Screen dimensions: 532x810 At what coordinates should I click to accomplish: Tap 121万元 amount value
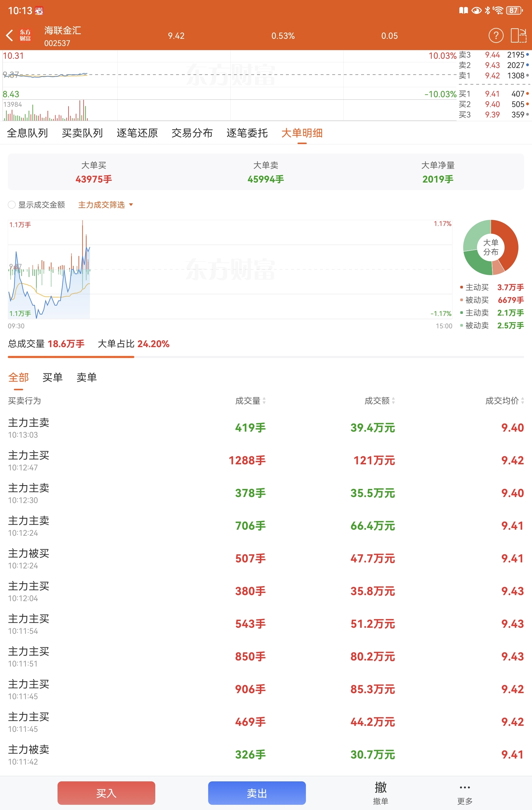coord(374,461)
